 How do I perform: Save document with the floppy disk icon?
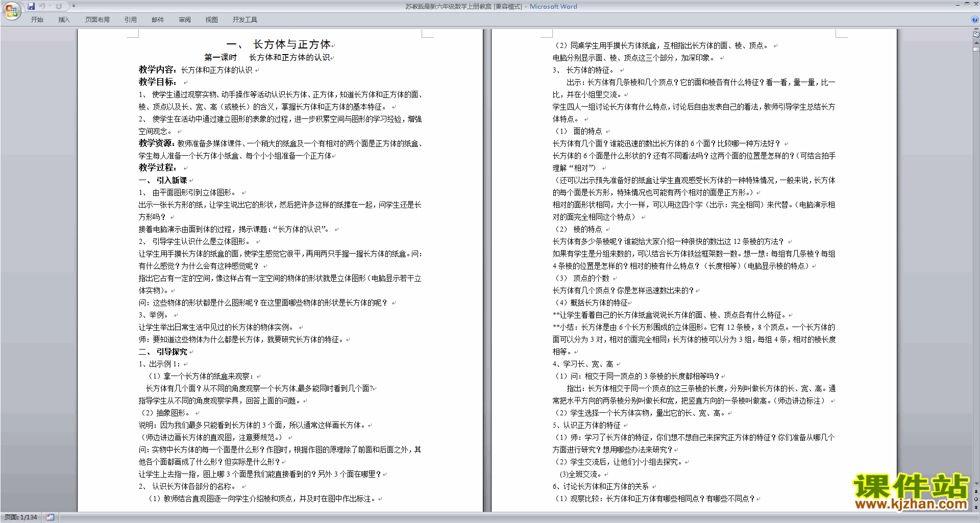point(31,6)
